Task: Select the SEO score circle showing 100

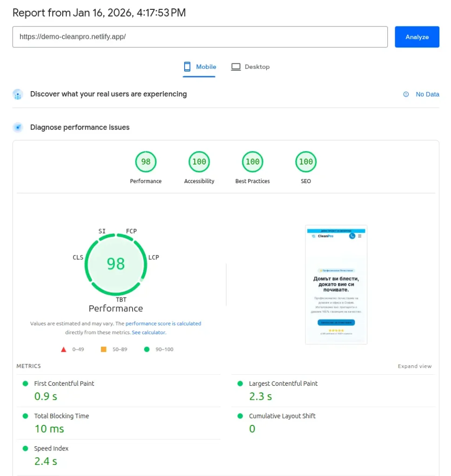Action: (x=305, y=162)
